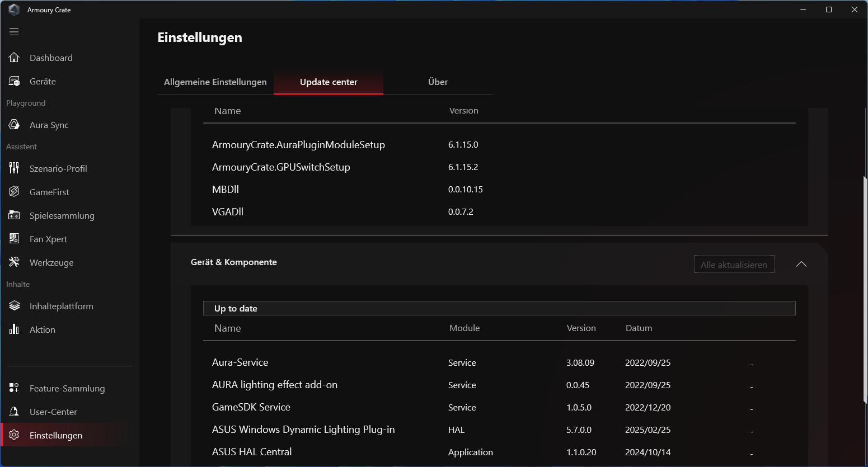Screen dimensions: 868x467
Task: Open the Fan Xpert icon
Action: point(15,239)
